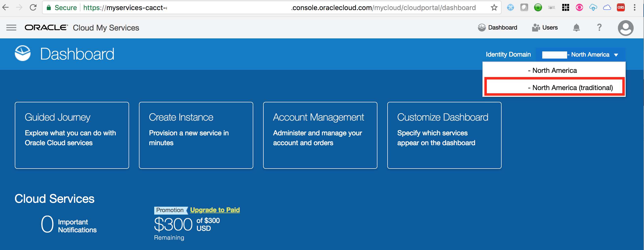Click the green secure padlock icon

49,7
